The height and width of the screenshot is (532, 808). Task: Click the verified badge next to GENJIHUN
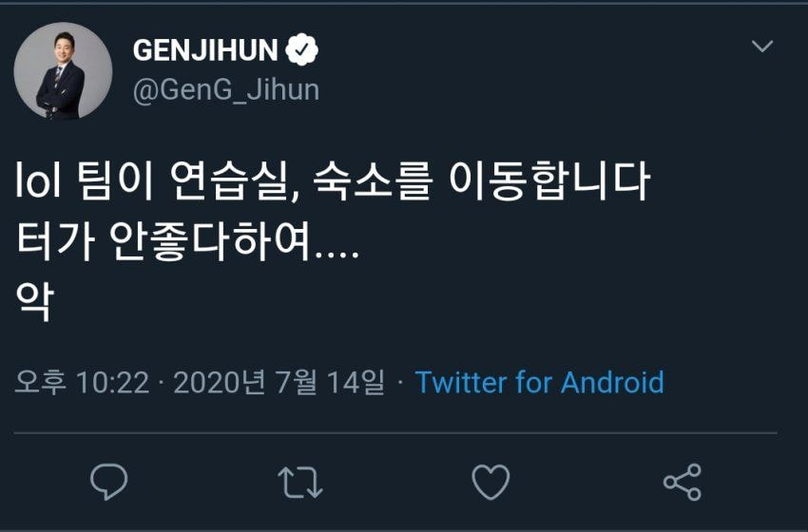(x=303, y=49)
